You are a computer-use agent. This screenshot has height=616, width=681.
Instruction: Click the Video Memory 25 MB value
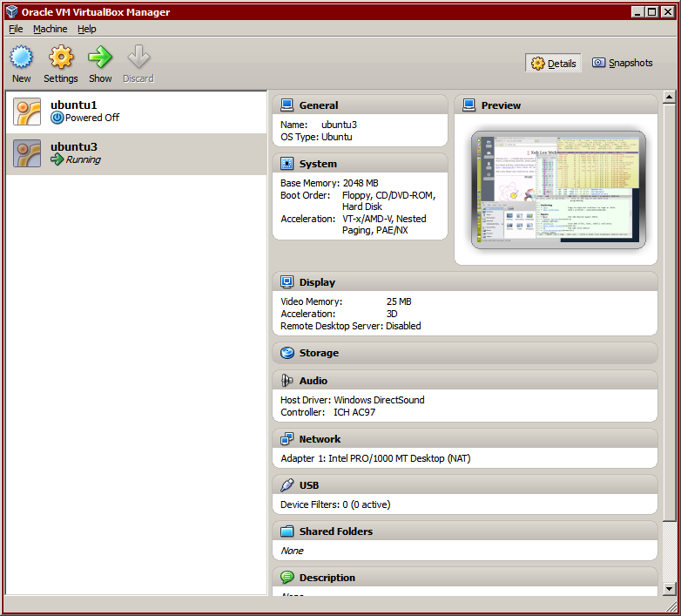click(x=399, y=301)
